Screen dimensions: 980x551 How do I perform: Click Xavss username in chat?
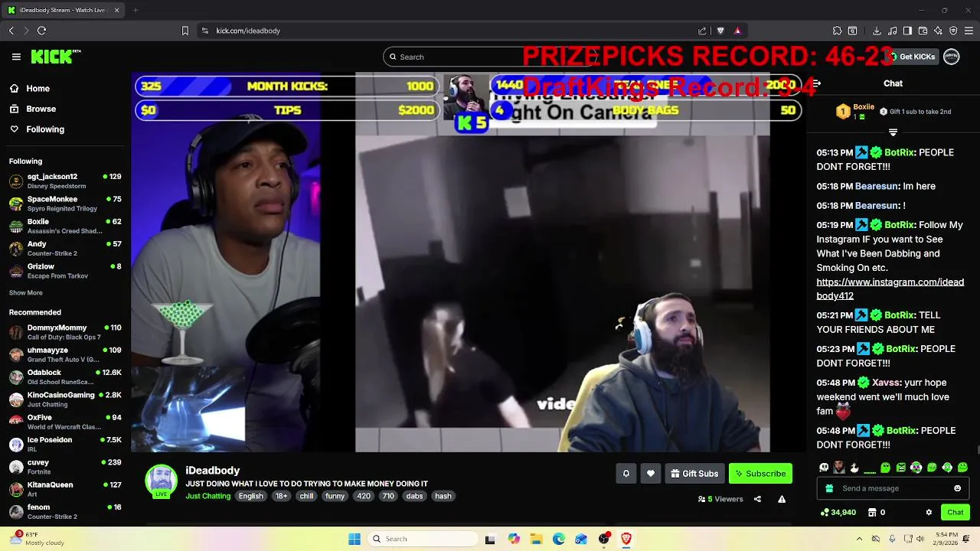tap(886, 383)
